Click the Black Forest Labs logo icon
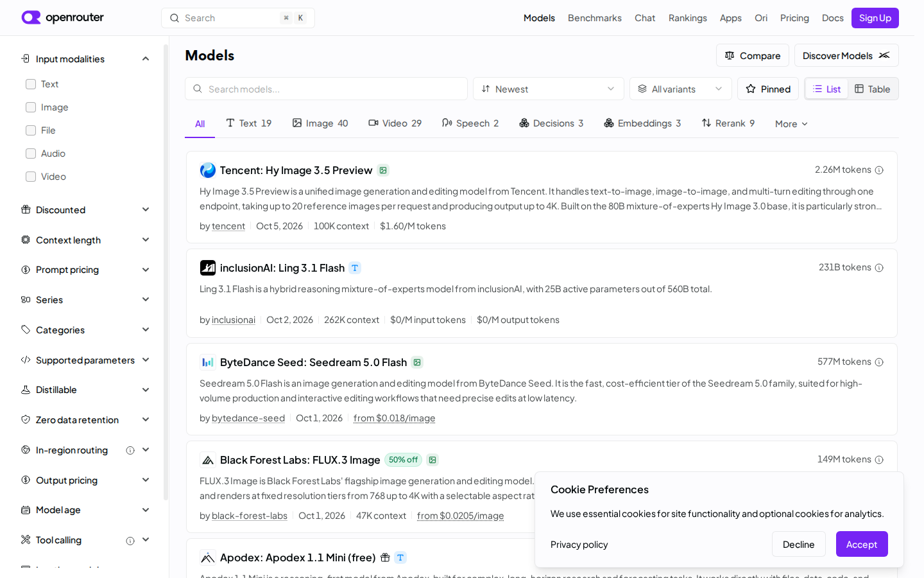924x578 pixels. 208,460
